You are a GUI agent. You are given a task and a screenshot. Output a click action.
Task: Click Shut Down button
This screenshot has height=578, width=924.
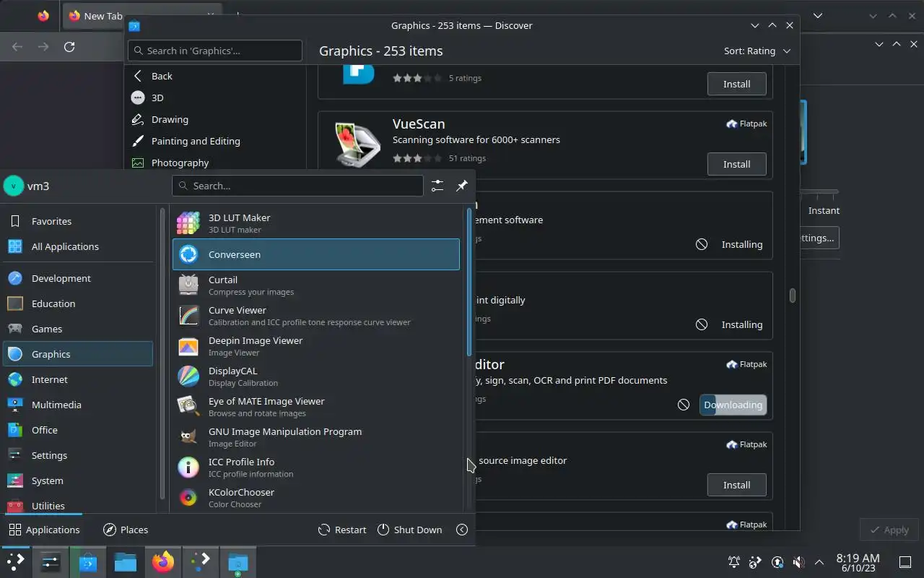(x=409, y=530)
